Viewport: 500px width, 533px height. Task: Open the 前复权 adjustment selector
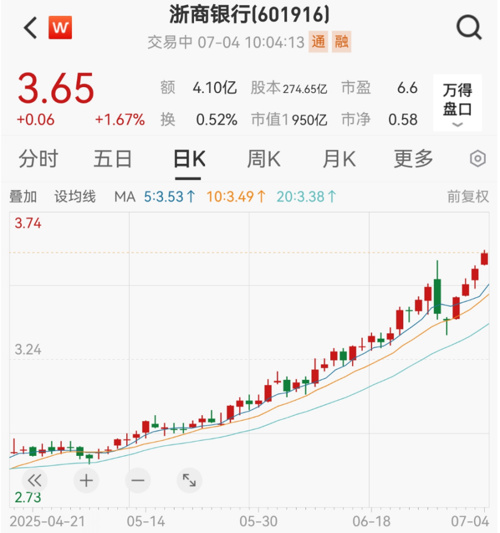468,197
